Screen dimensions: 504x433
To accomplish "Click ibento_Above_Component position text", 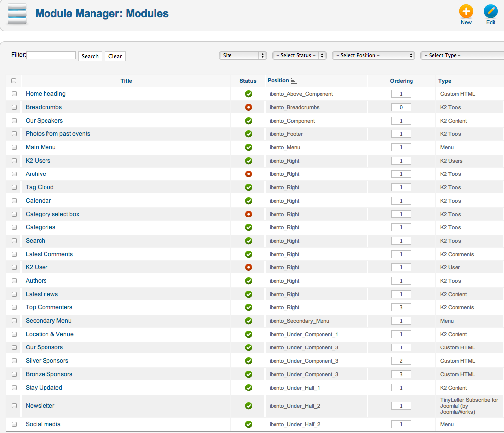I will click(x=301, y=94).
